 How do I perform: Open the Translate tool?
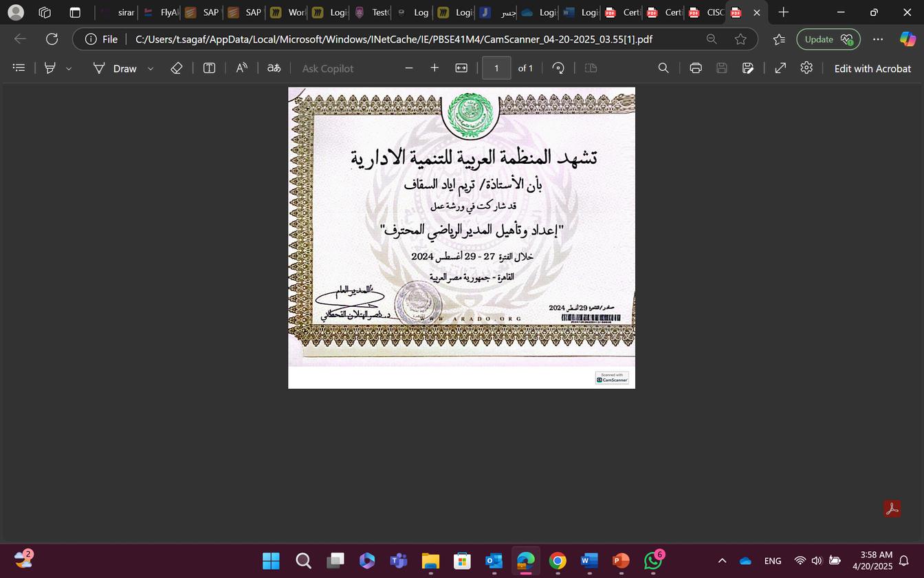click(x=274, y=68)
